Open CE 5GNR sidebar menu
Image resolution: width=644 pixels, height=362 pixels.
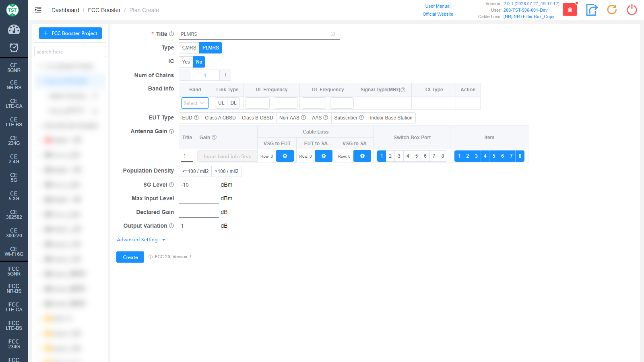pos(14,68)
